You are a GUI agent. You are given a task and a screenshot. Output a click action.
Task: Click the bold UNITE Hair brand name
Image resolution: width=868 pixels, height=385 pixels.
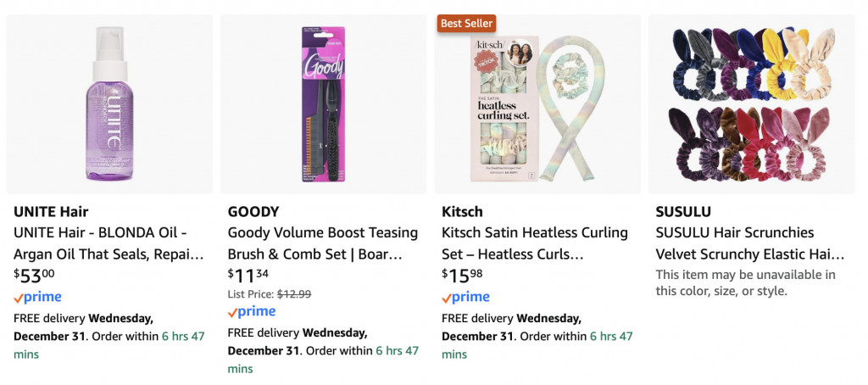51,212
